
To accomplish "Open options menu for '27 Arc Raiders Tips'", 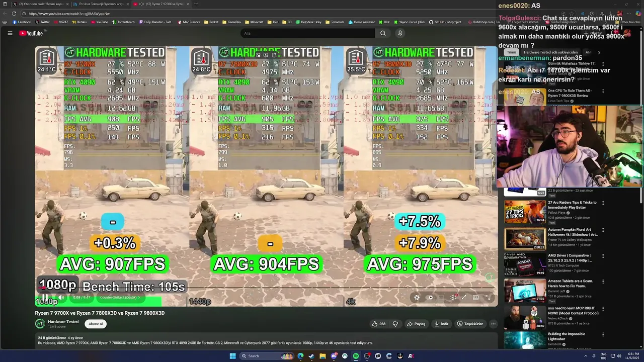I will 603,203.
